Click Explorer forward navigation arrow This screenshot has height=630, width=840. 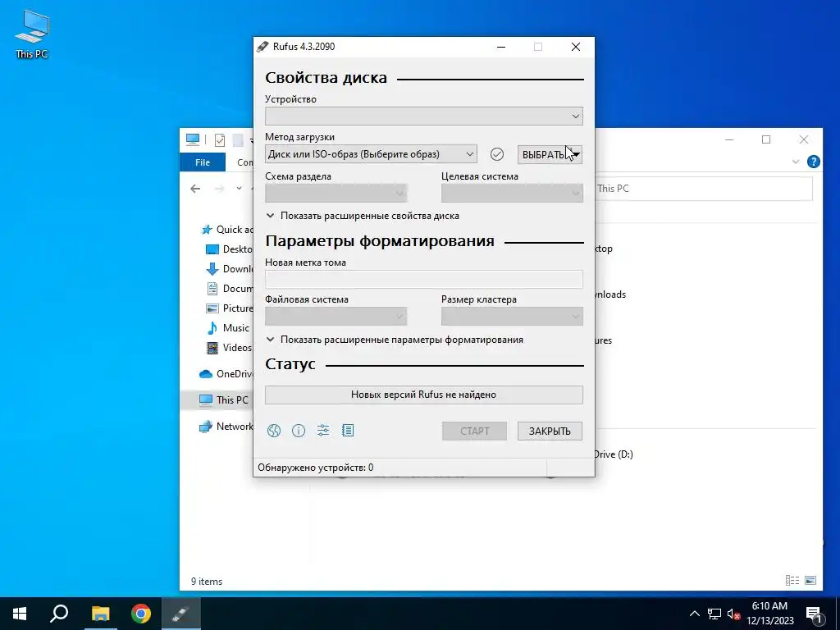219,189
